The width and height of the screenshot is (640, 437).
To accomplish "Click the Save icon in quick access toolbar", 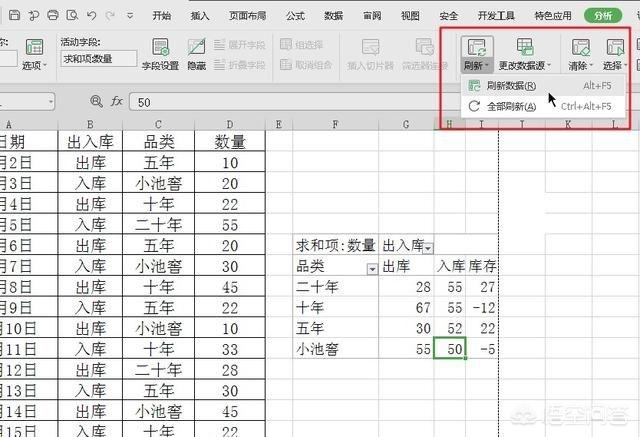I will (x=14, y=16).
